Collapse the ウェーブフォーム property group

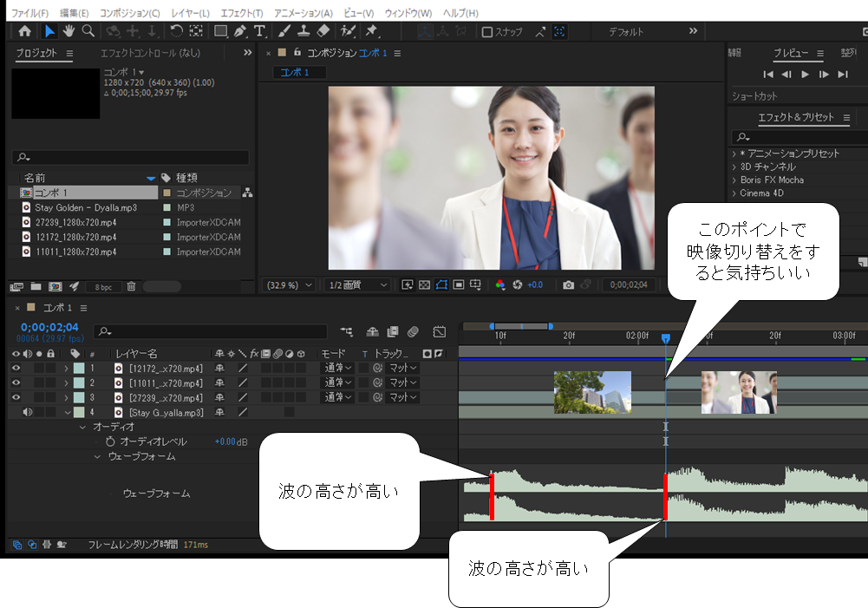pyautogui.click(x=99, y=456)
